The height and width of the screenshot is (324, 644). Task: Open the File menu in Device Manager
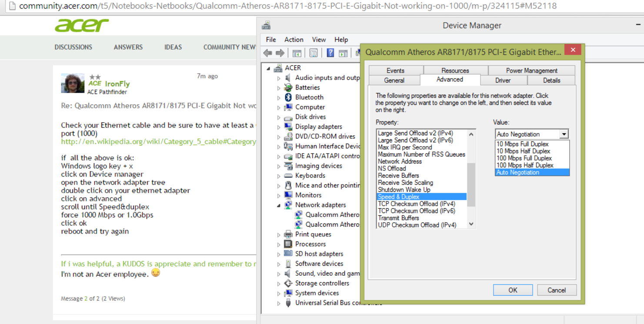click(271, 40)
